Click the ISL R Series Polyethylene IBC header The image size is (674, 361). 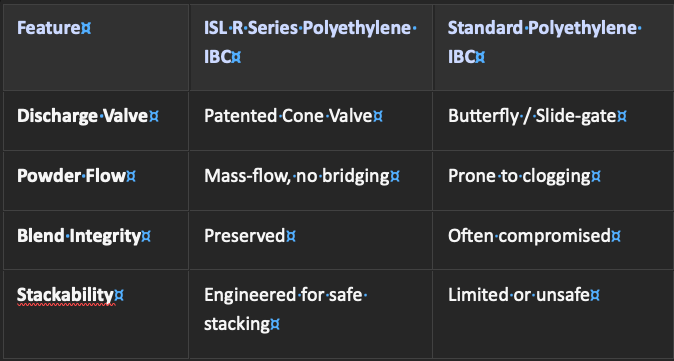311,47
